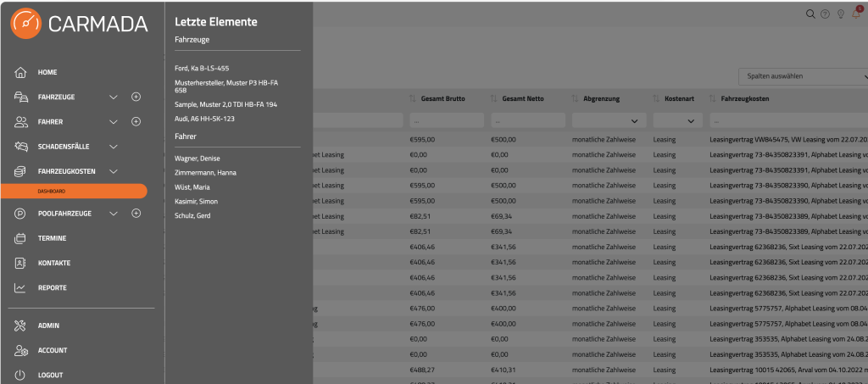
Task: Open recent driver Kasimir, Simon
Action: click(196, 202)
